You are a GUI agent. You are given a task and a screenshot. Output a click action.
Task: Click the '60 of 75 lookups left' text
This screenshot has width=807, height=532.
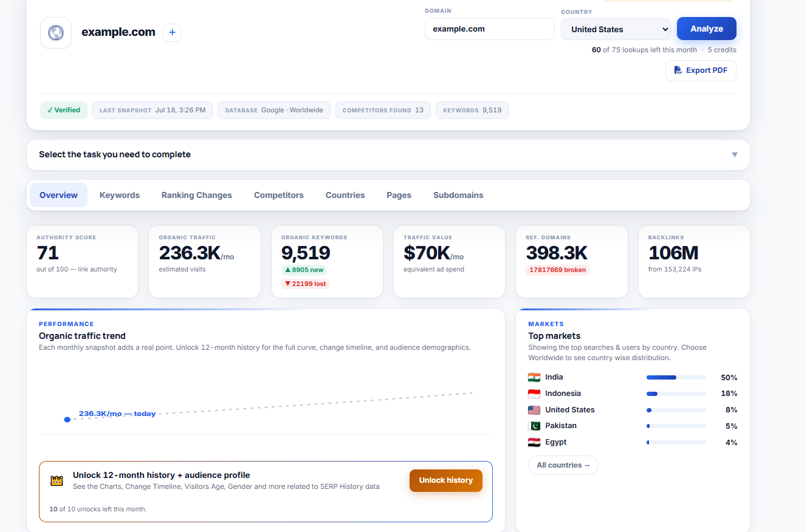point(644,50)
